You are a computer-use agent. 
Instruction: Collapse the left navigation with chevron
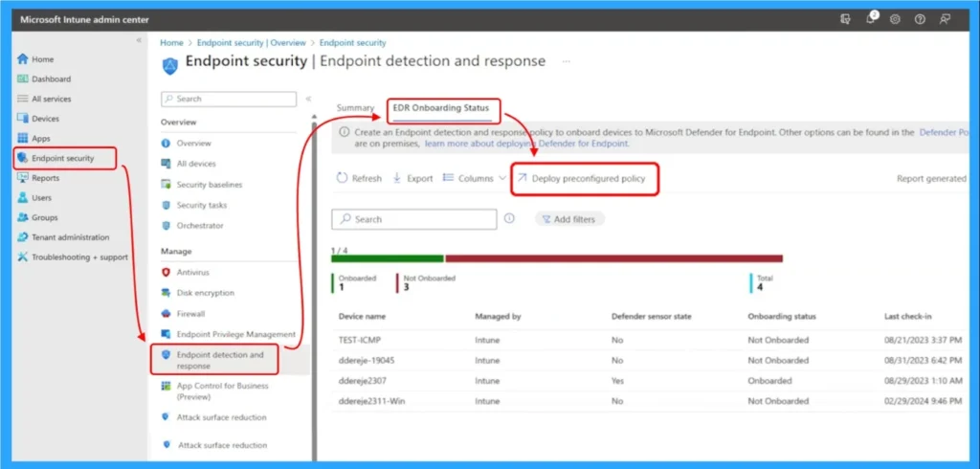pos(139,40)
